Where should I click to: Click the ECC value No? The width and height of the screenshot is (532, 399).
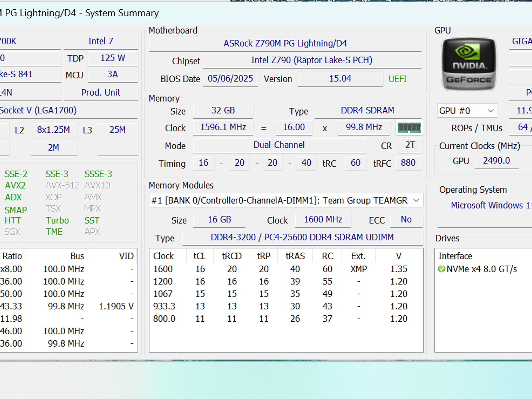(x=406, y=220)
